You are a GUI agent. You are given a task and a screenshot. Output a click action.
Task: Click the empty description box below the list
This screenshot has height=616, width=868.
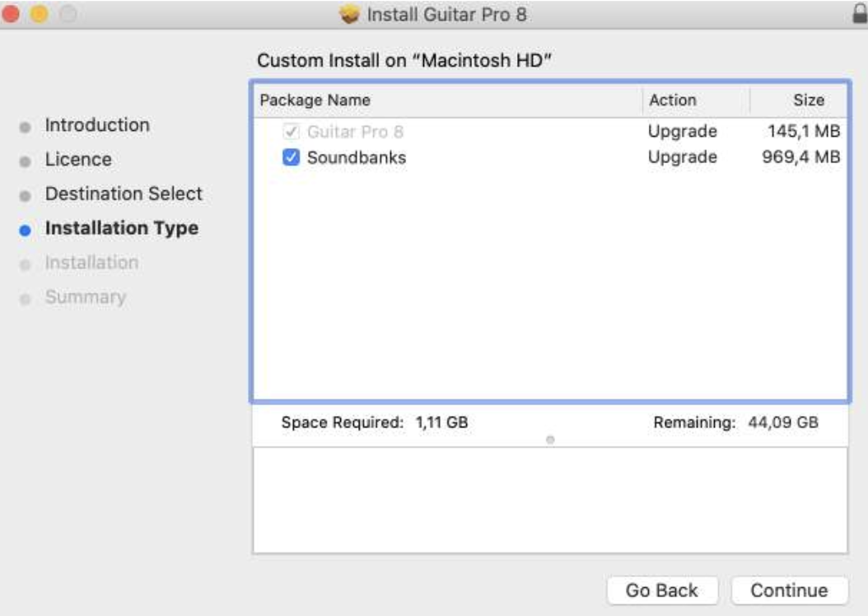[x=549, y=500]
